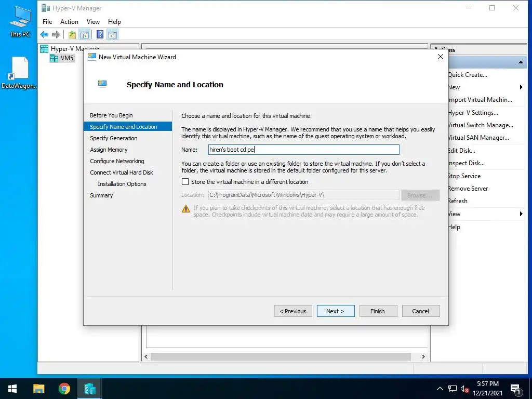The height and width of the screenshot is (399, 532).
Task: Click Help in the Actions pane
Action: 454,227
